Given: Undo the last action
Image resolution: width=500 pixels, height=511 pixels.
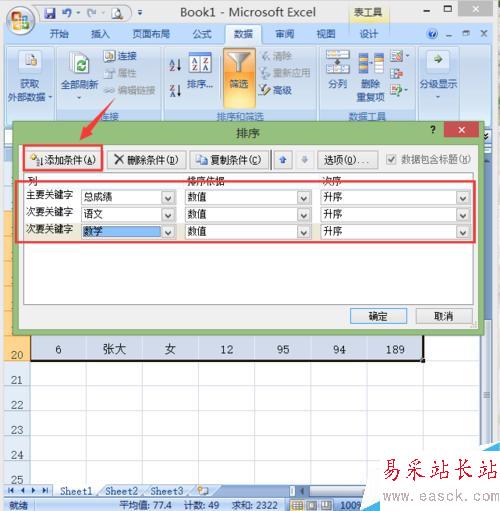Looking at the screenshot, I should click(x=67, y=13).
